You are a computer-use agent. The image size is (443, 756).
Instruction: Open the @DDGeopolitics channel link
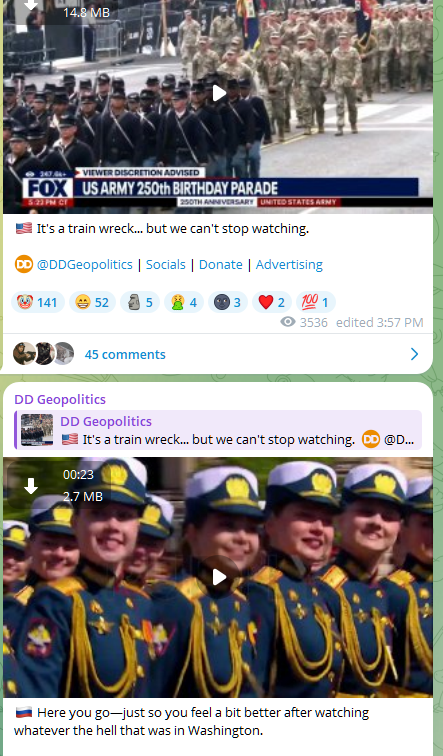pos(84,264)
